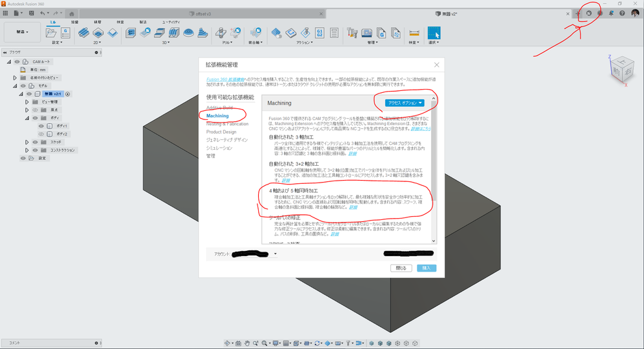The width and height of the screenshot is (644, 349).
Task: Open the Setup Sheet icon
Action: click(334, 33)
